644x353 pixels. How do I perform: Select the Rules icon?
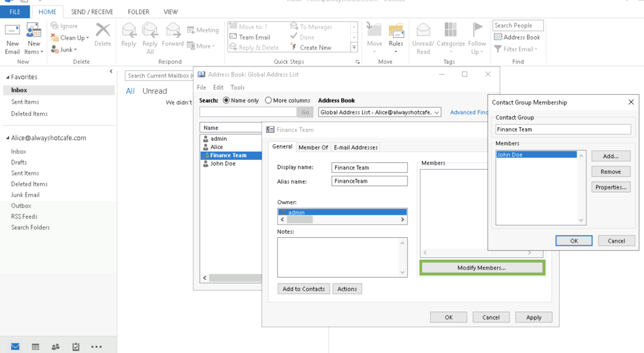pos(396,37)
